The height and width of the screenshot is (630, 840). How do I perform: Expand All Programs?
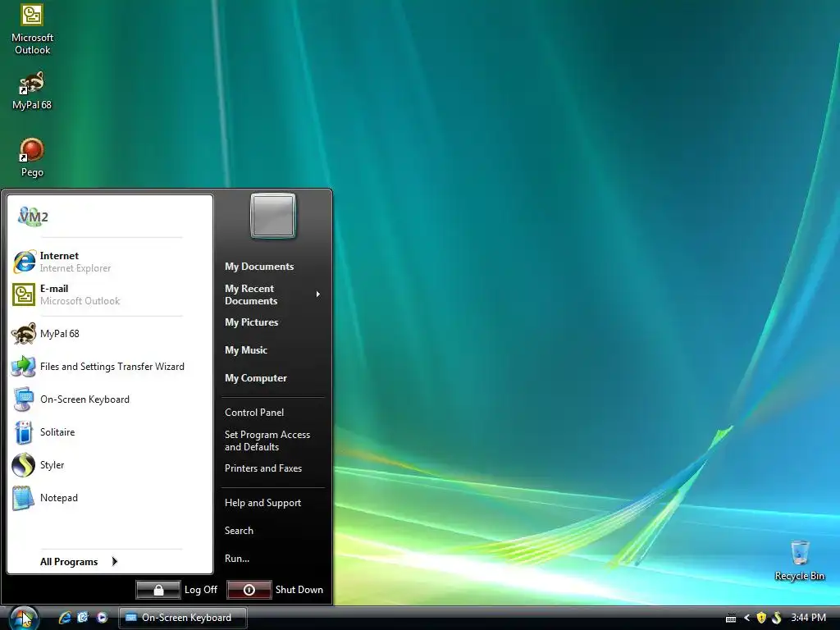coord(79,561)
